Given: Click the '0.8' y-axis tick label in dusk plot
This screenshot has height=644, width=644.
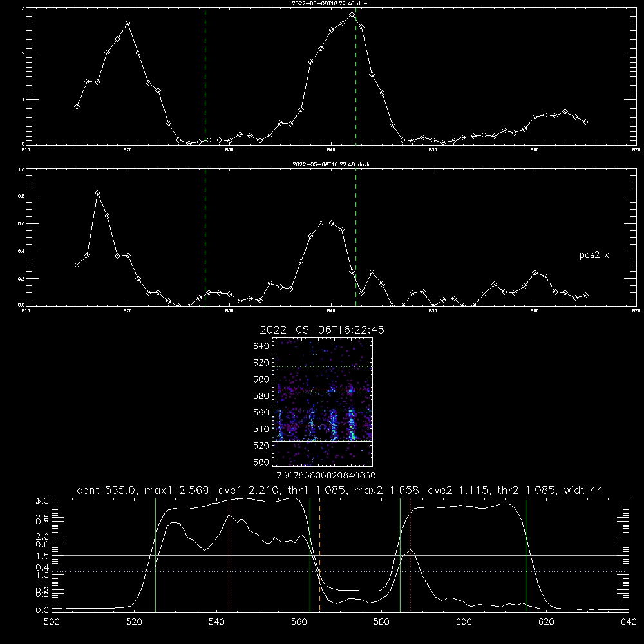Looking at the screenshot, I should [21, 196].
